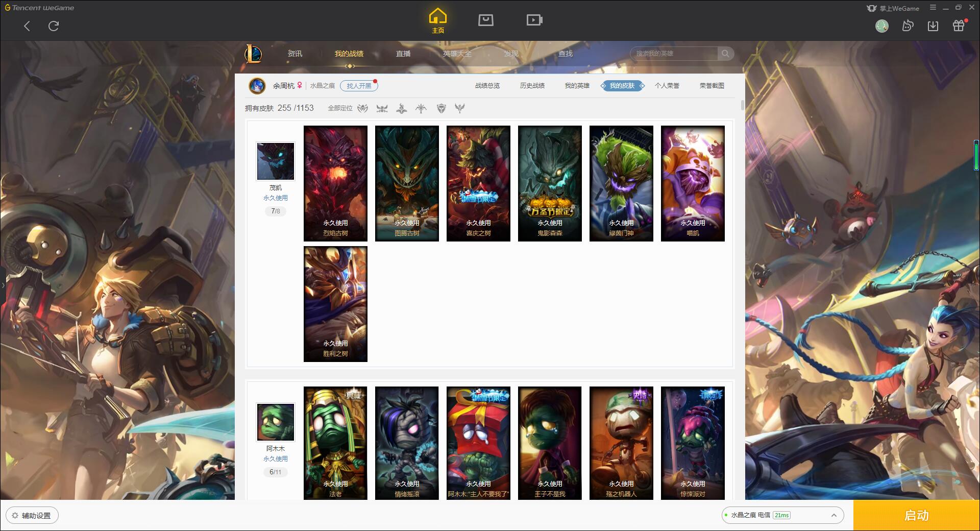Open 鬼影森森 skin card
Screen dimensions: 980x531
[x=550, y=183]
